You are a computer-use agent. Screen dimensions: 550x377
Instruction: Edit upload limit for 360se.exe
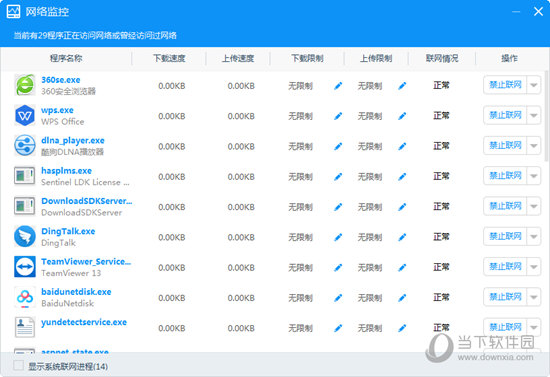point(402,86)
